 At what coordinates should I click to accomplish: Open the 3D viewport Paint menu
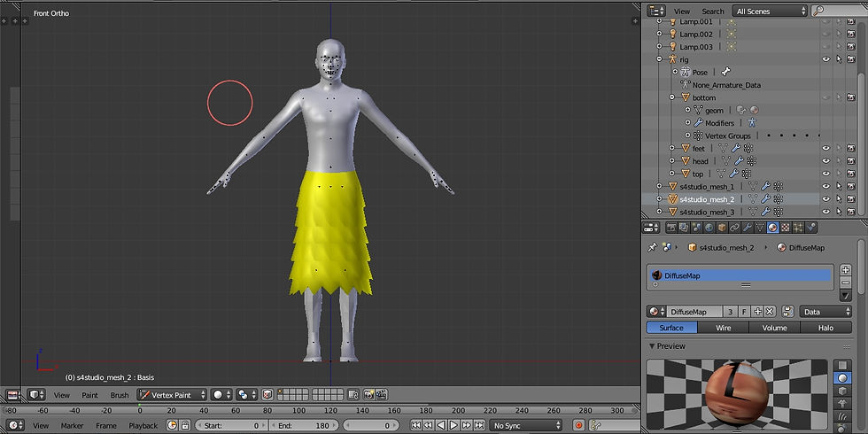89,395
